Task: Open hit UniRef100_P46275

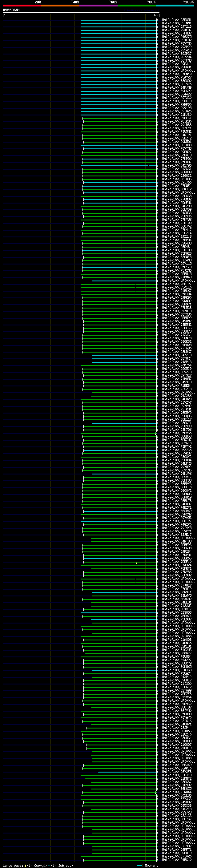Action: [176, 37]
